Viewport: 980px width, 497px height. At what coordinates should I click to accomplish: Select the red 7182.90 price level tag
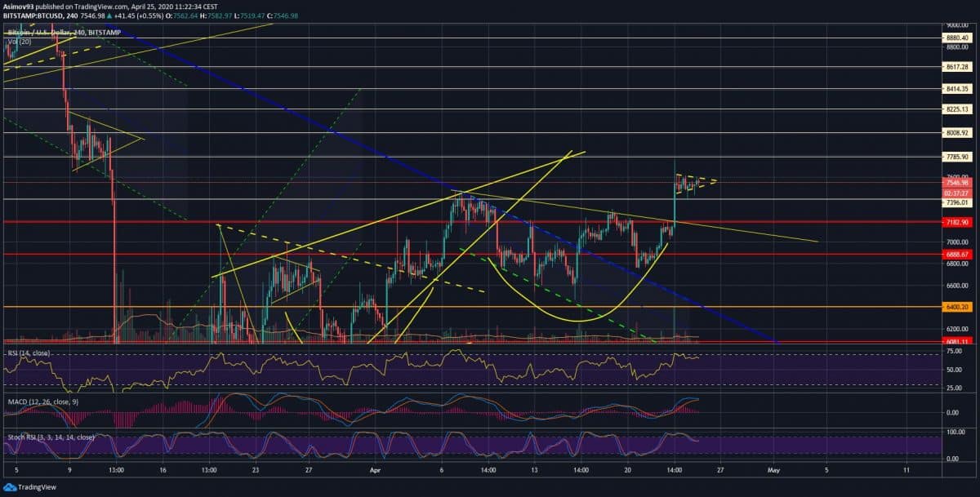click(951, 222)
